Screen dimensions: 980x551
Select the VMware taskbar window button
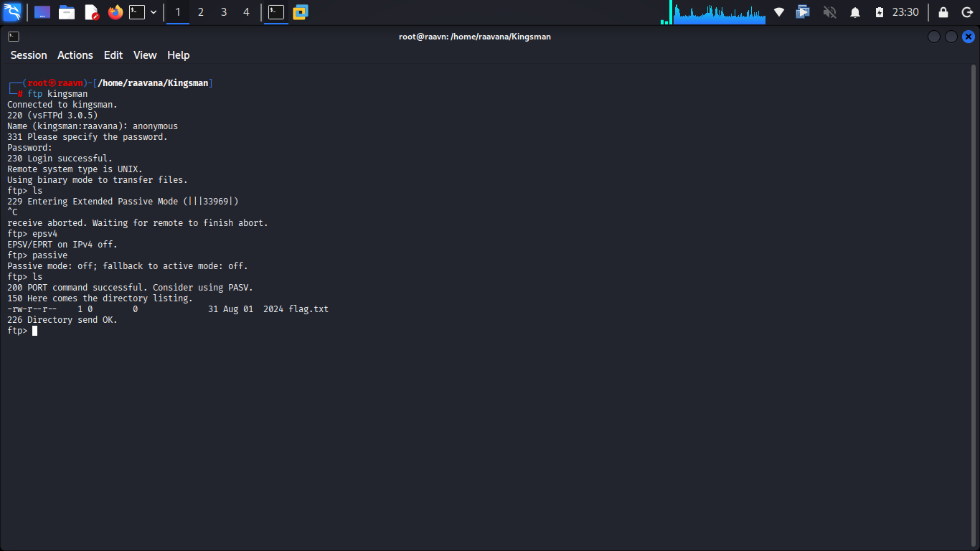pos(300,12)
